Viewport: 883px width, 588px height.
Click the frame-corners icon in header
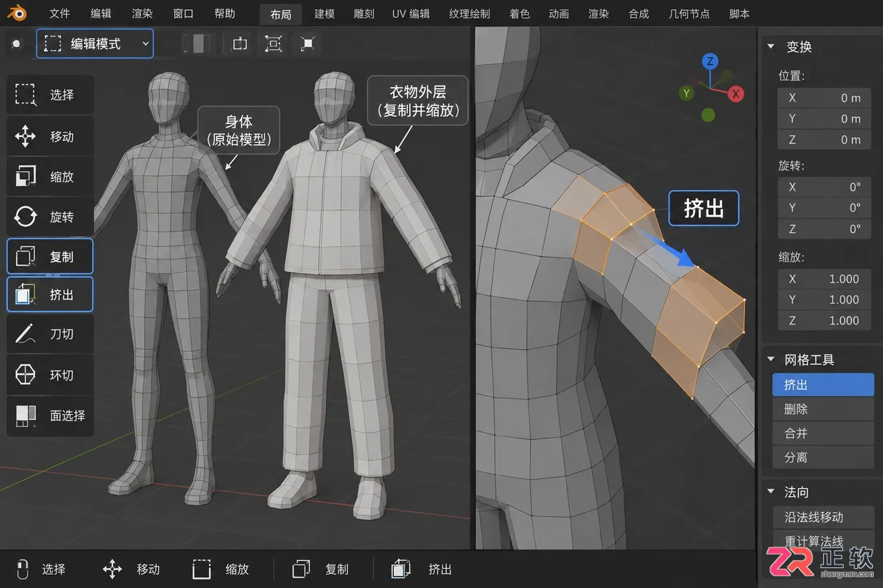273,43
